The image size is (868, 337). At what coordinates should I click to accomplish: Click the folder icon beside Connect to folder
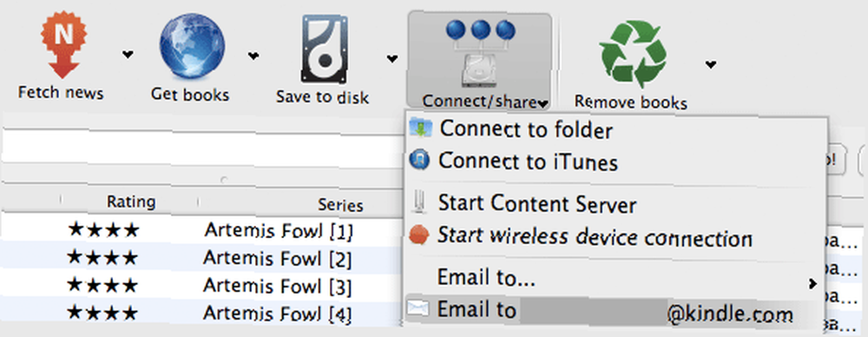420,129
